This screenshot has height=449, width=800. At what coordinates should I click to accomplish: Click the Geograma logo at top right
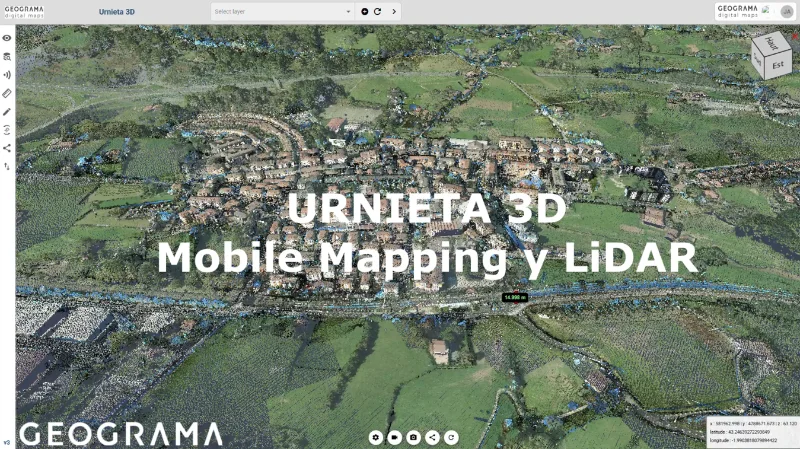coord(738,11)
